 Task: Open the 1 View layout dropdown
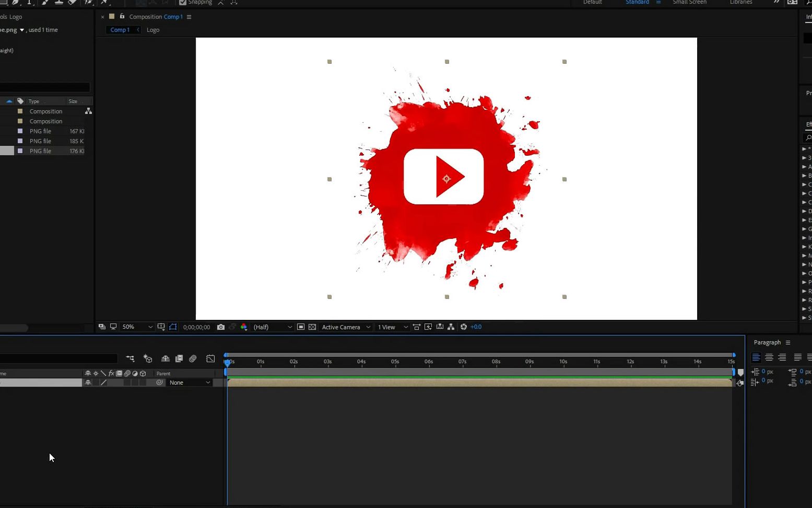(x=393, y=327)
